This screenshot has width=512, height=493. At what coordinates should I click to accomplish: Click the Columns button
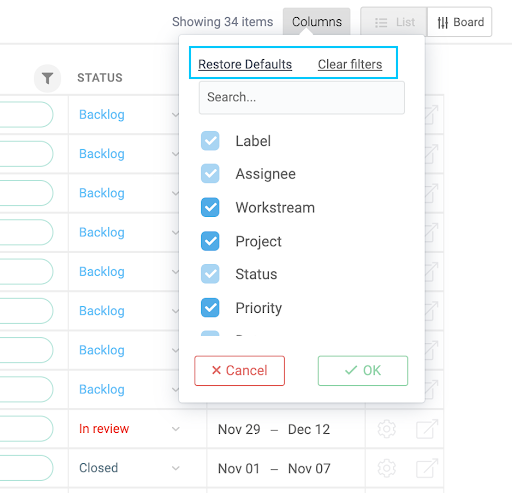(x=317, y=22)
